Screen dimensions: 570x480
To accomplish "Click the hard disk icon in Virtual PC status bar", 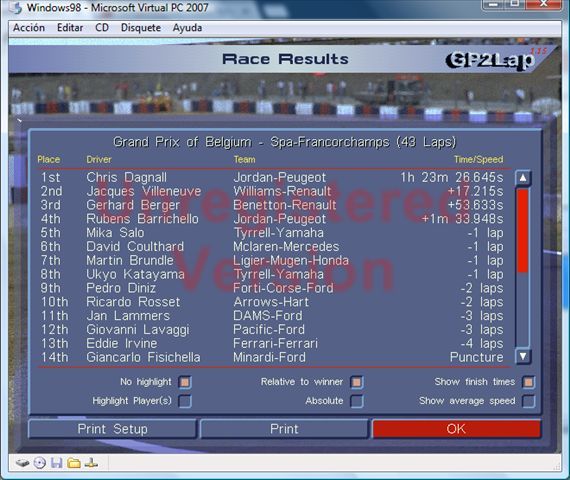I will 23,463.
